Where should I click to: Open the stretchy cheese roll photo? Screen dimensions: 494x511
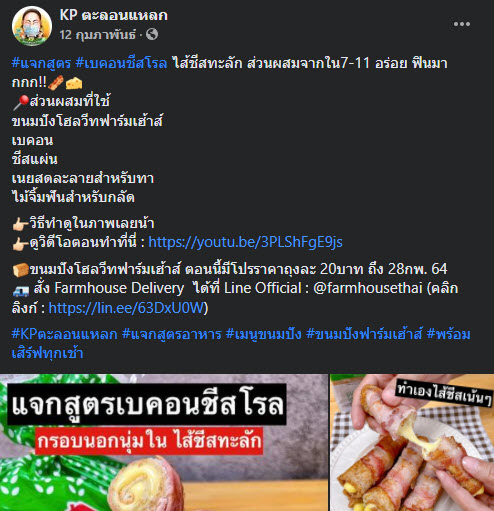pyautogui.click(x=412, y=442)
